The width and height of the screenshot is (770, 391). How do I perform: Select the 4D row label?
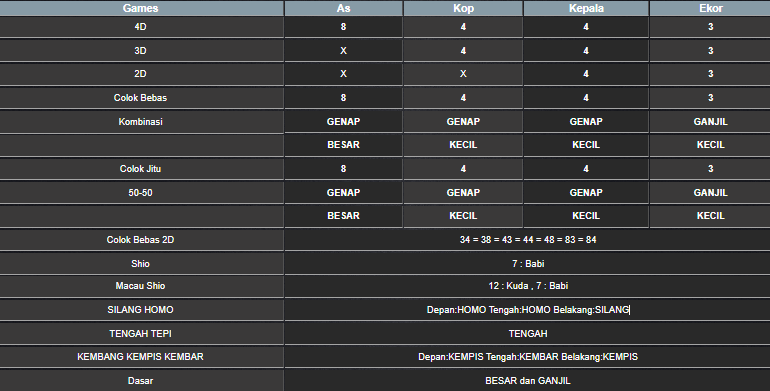click(x=140, y=27)
